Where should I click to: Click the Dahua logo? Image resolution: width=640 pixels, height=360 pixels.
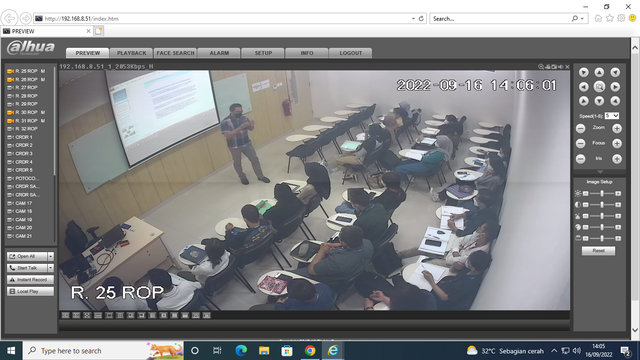pos(31,48)
